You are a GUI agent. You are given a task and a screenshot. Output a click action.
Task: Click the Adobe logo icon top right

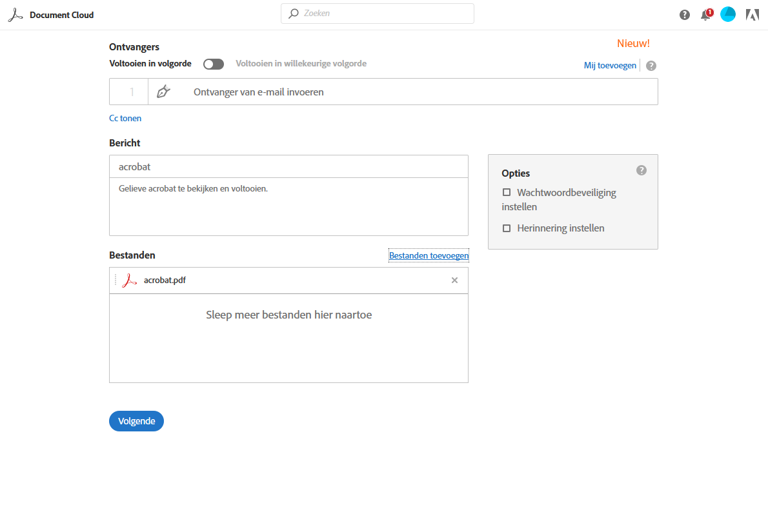[752, 15]
